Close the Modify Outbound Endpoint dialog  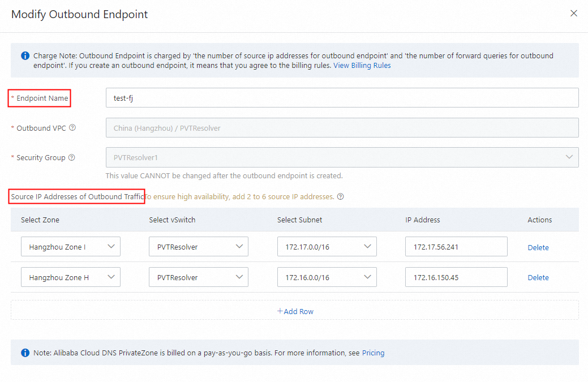click(574, 13)
